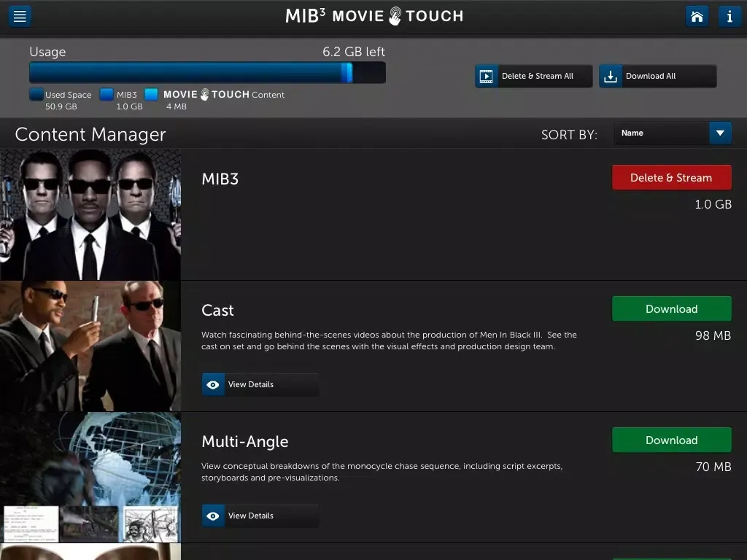
Task: Open the hamburger menu icon
Action: [x=20, y=16]
